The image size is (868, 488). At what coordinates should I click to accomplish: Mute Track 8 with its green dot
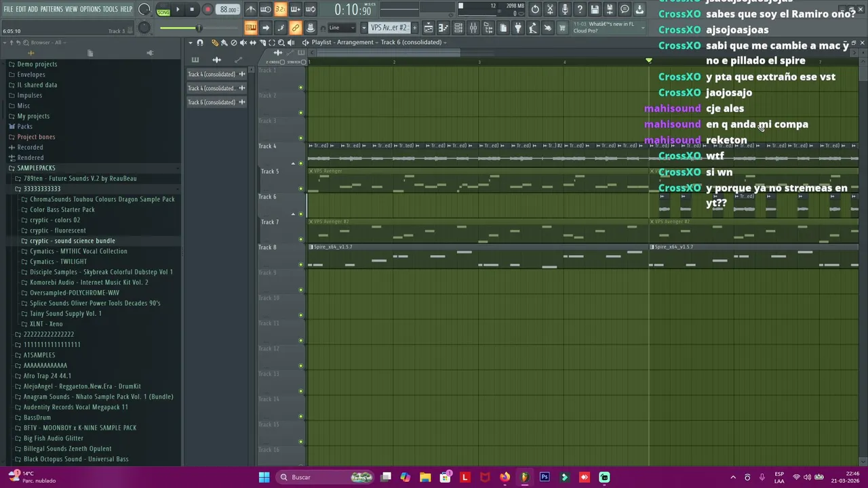point(300,264)
